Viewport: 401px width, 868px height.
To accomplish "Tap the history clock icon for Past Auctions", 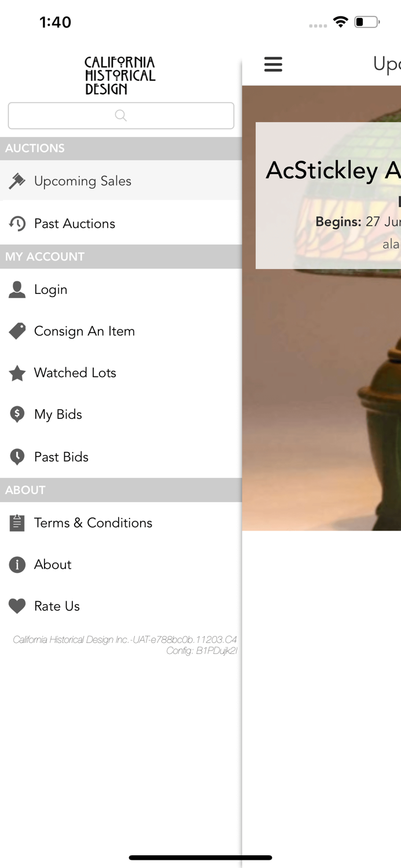I will click(17, 223).
